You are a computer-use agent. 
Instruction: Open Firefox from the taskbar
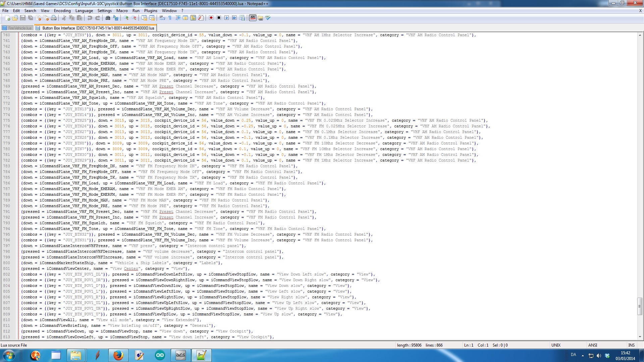tap(118, 355)
